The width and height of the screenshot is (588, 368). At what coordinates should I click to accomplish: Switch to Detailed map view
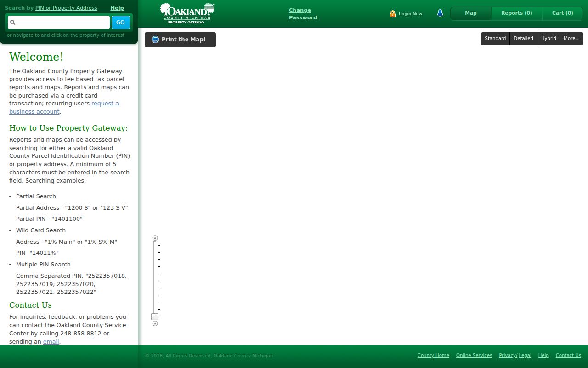tap(523, 39)
